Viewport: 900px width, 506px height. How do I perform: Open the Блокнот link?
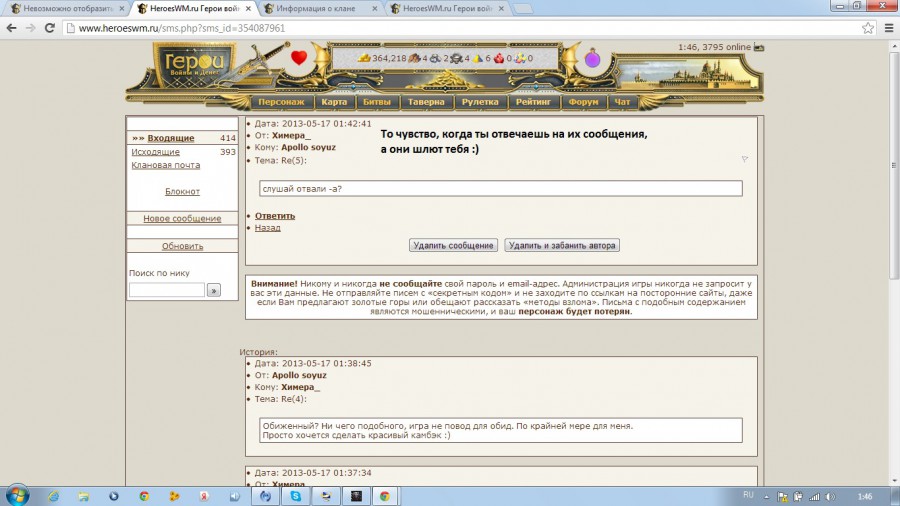click(182, 191)
